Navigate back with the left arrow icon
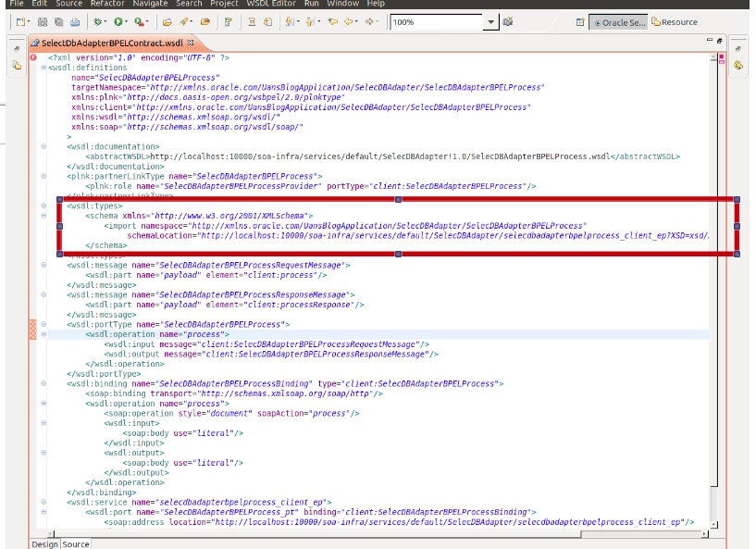This screenshot has width=756, height=549. coord(348,21)
